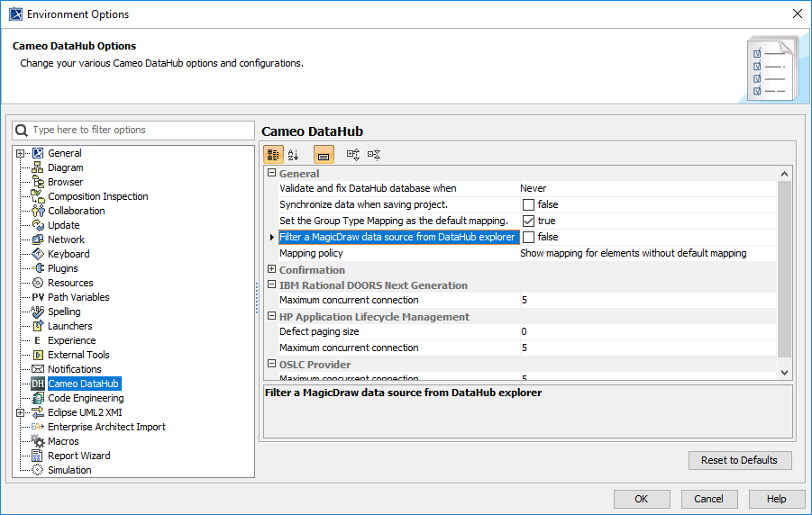This screenshot has height=515, width=812.
Task: Enable Synchronize data when saving project checkbox
Action: tap(528, 205)
